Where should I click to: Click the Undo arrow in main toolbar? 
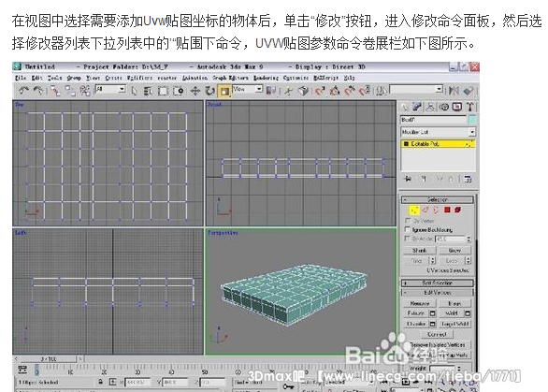click(23, 91)
